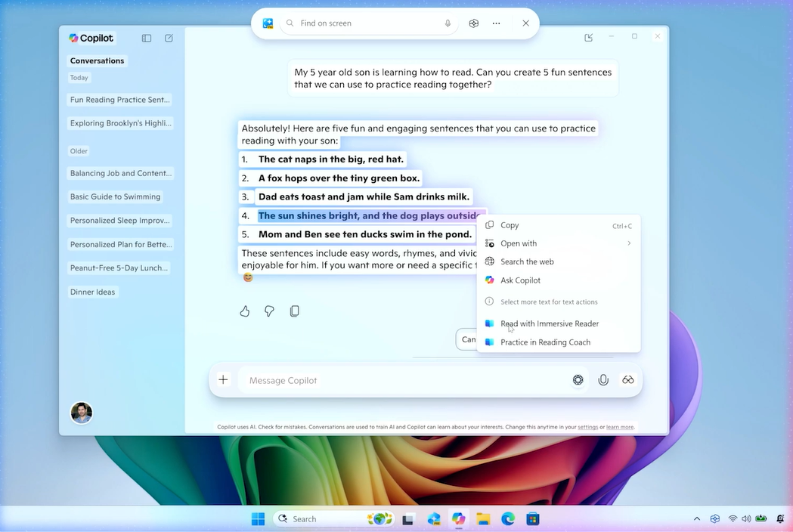Open File Explorer on taskbar
The image size is (793, 532).
(483, 519)
